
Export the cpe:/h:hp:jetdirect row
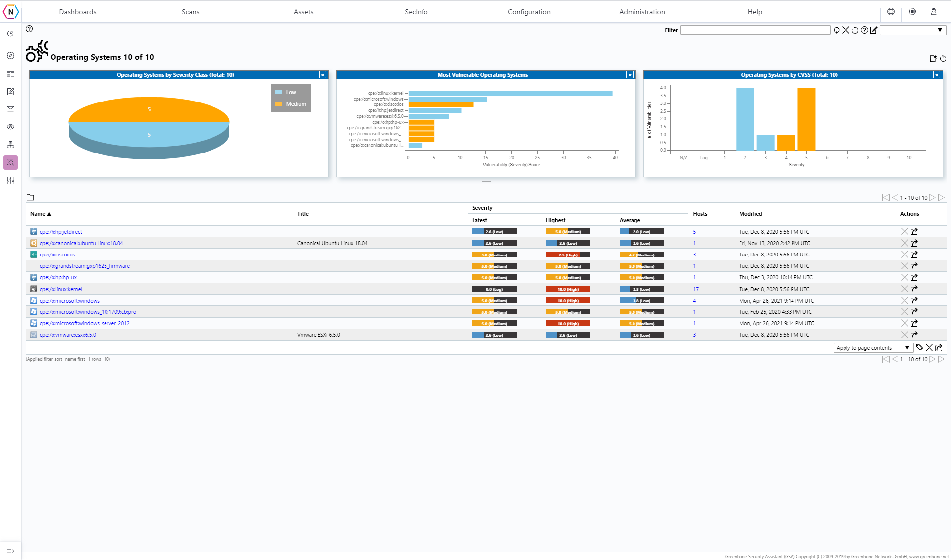(914, 232)
